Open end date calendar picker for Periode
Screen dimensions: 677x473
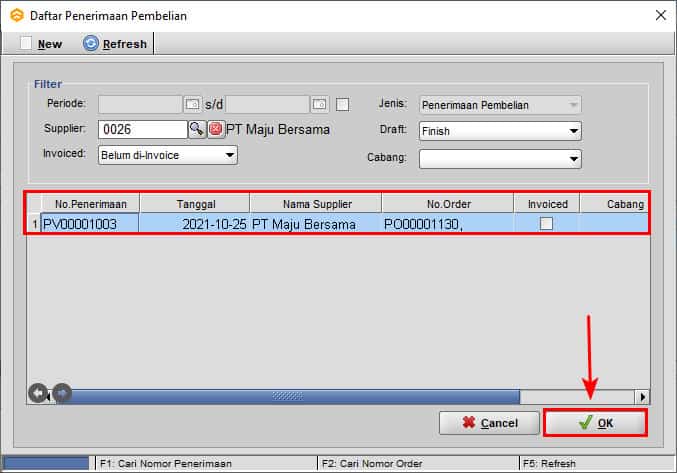click(x=319, y=104)
